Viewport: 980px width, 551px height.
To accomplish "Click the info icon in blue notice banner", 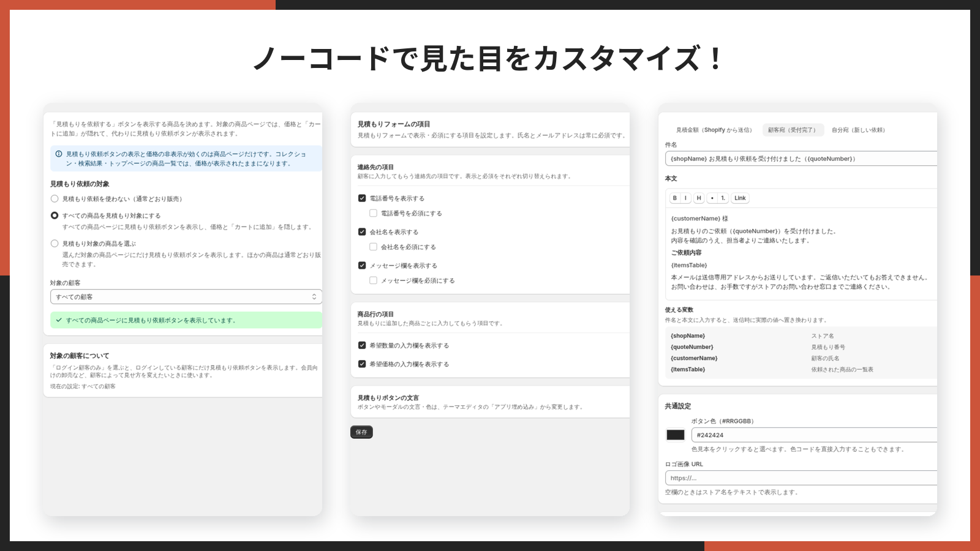I will click(59, 154).
